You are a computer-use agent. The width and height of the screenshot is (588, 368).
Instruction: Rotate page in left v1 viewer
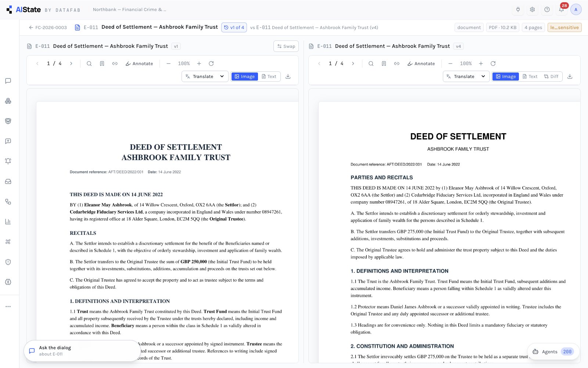(x=211, y=64)
